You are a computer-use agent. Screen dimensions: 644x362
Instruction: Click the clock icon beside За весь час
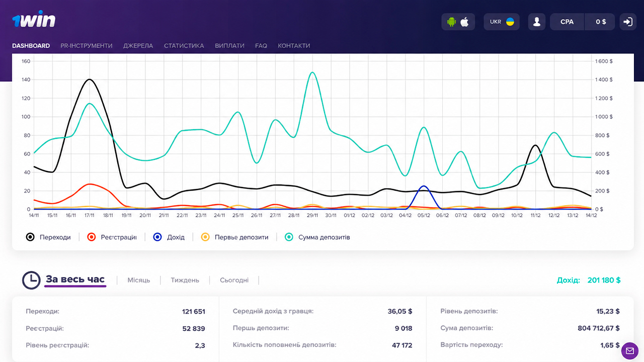coord(31,280)
